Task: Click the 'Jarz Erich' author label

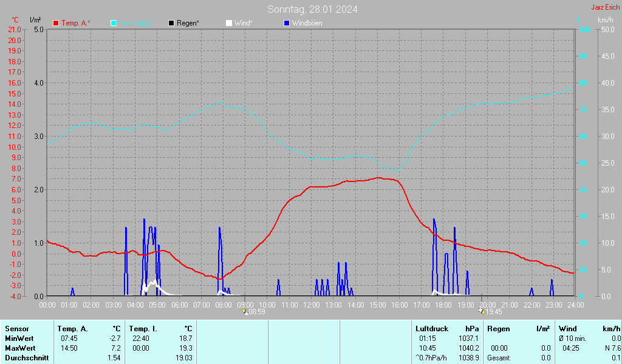Action: tap(606, 7)
